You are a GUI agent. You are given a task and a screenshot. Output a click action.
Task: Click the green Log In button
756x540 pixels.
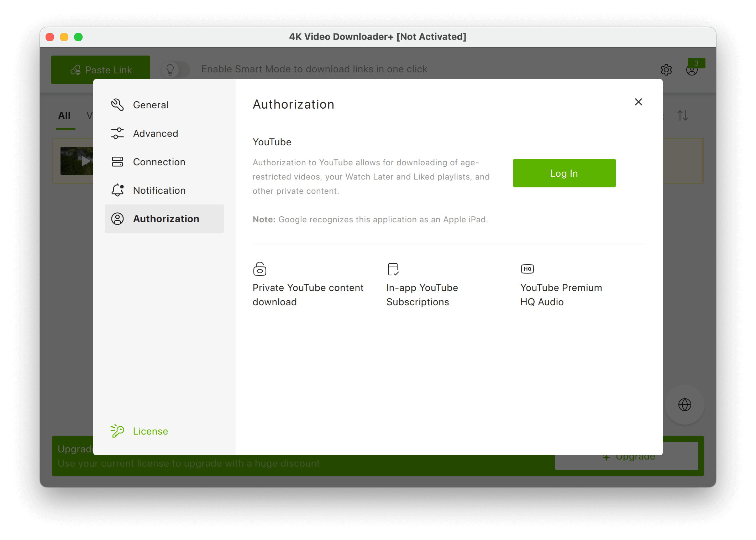pyautogui.click(x=564, y=173)
